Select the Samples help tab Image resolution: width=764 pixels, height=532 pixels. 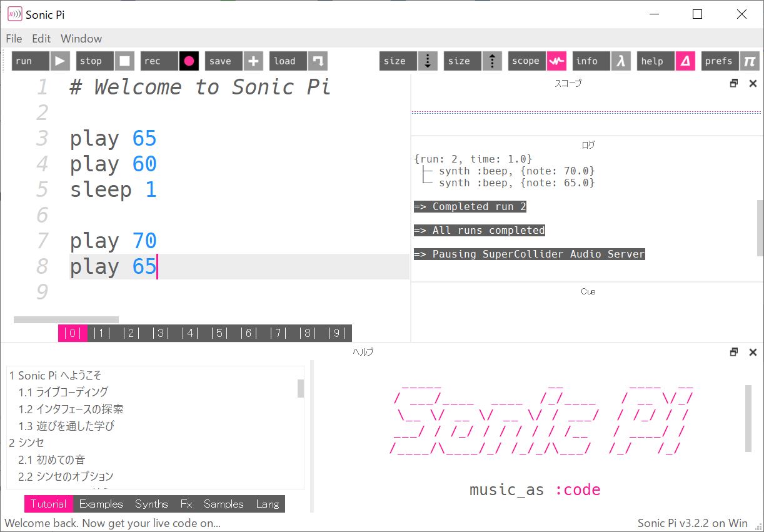224,504
